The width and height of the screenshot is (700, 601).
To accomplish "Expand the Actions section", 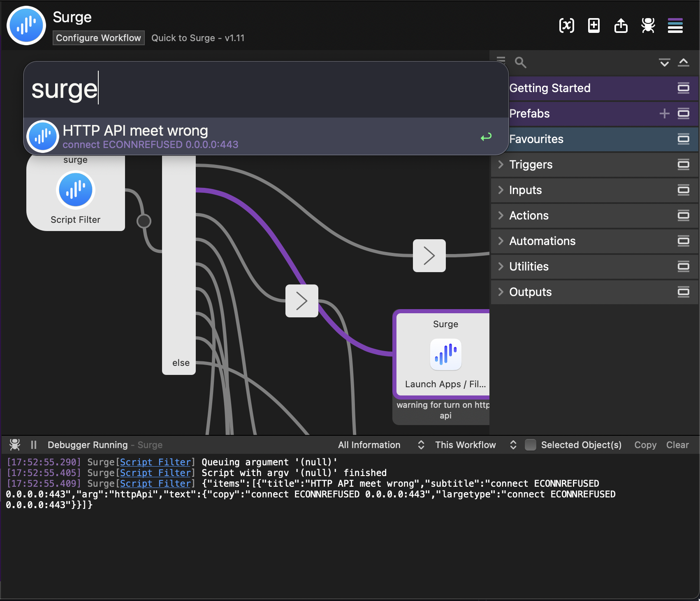I will (501, 215).
